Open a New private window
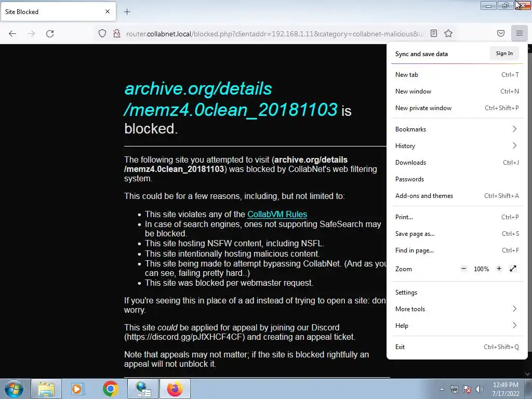Viewport: 532px width, 399px height. (457, 108)
